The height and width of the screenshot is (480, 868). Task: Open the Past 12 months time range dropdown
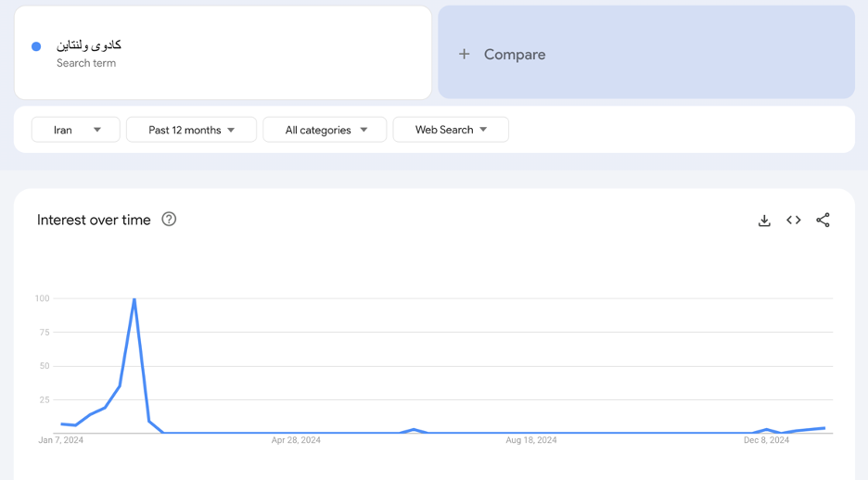point(191,130)
